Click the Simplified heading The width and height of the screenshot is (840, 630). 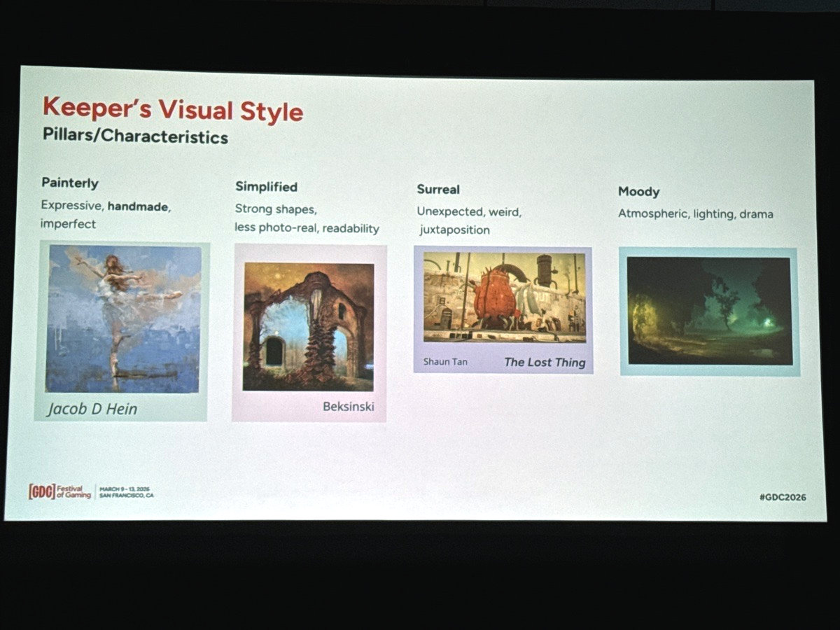point(266,187)
